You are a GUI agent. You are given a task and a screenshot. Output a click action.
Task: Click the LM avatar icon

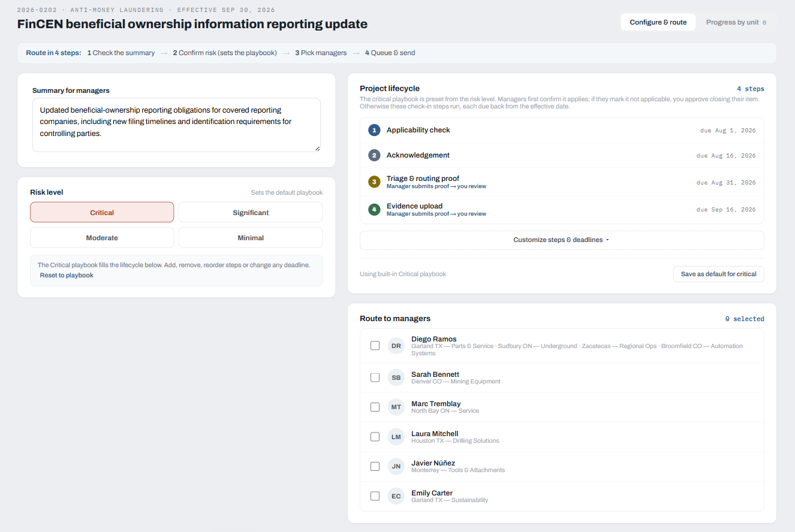(x=396, y=437)
